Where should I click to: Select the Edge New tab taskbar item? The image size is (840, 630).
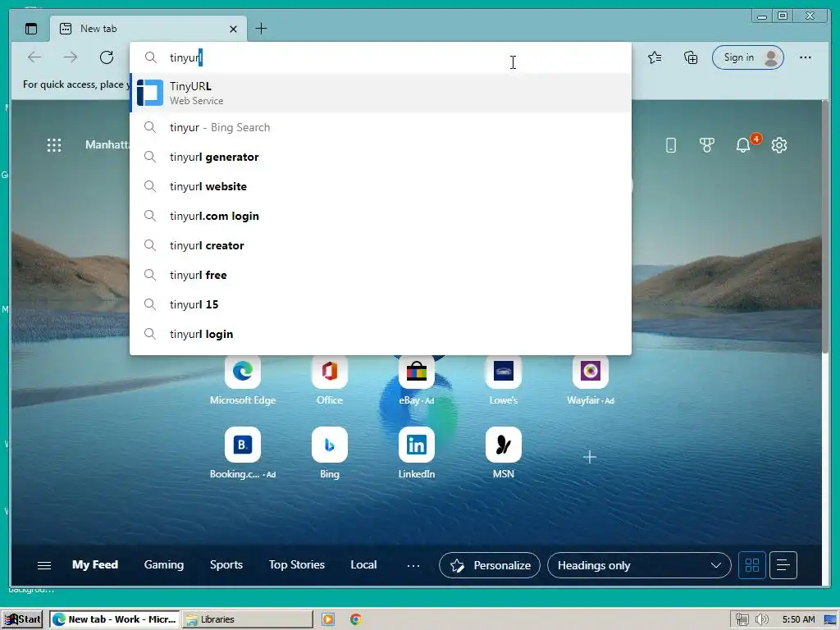[x=115, y=619]
